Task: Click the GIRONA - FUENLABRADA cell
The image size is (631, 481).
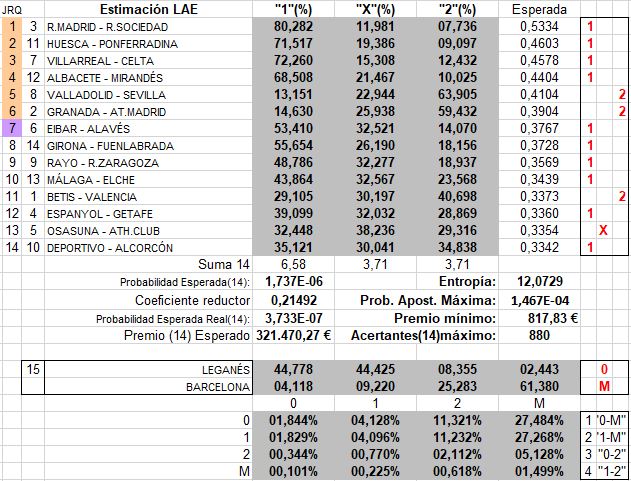Action: coord(148,146)
